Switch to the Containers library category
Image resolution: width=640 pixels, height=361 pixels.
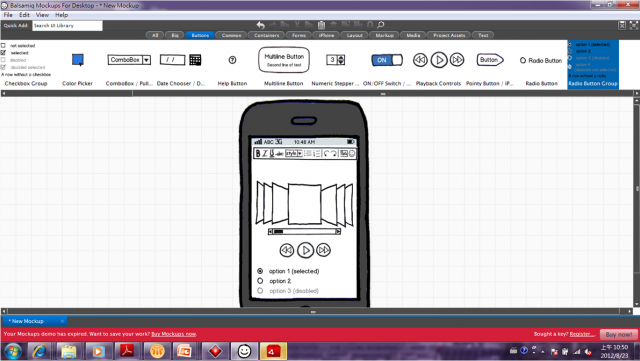pyautogui.click(x=267, y=35)
